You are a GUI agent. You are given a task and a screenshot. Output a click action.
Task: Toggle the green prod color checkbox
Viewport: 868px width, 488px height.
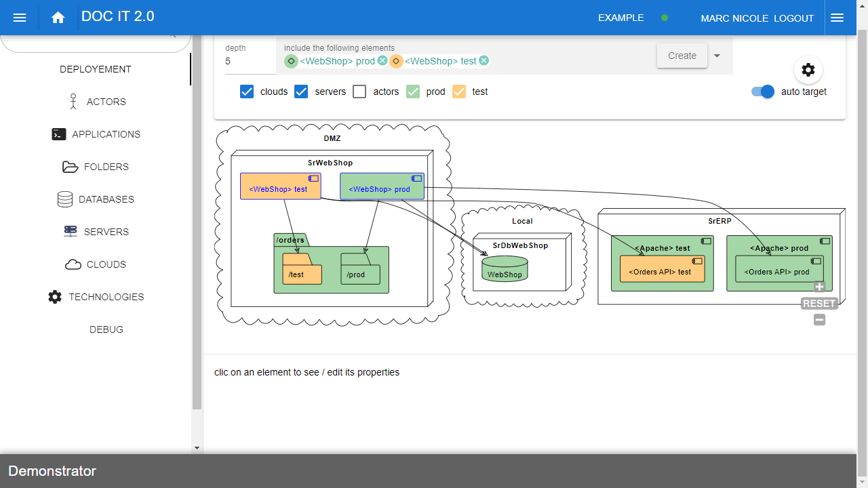(x=413, y=91)
